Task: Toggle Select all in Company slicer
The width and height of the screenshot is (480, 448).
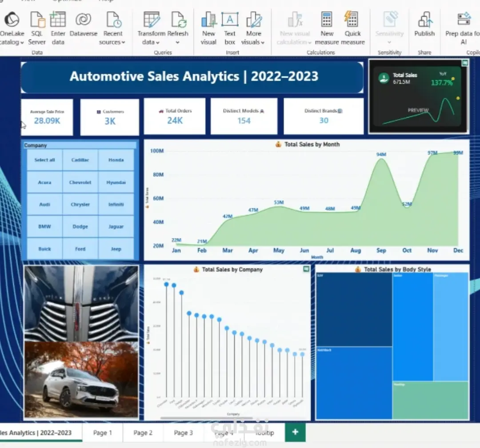Action: coord(45,160)
